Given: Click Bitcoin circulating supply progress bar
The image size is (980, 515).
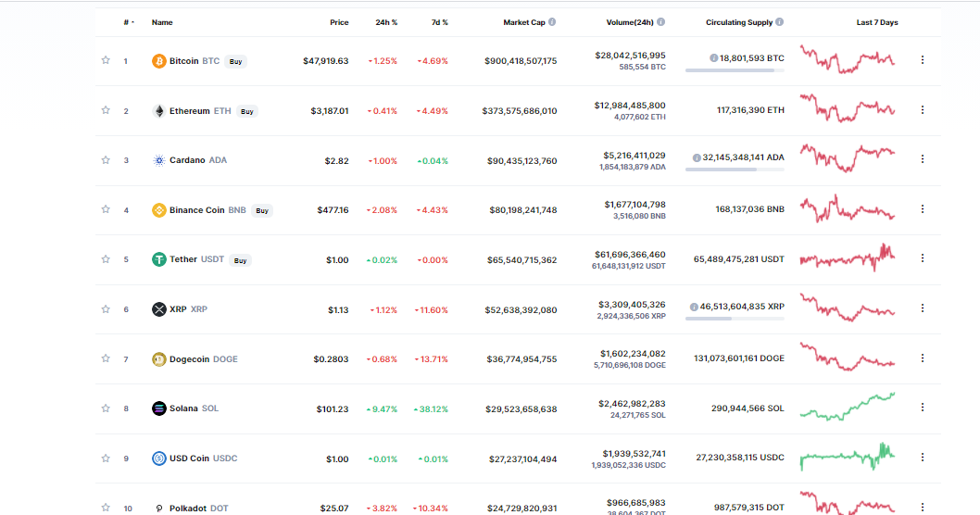Looking at the screenshot, I should (735, 70).
